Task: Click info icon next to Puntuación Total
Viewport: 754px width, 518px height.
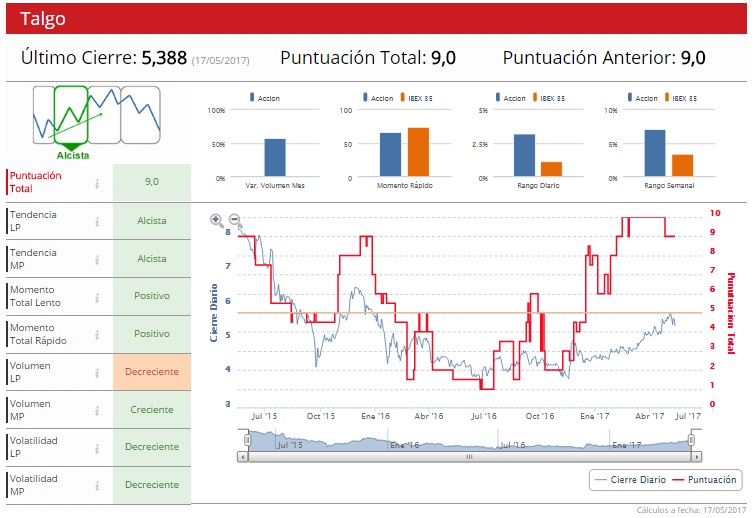Action: click(x=97, y=183)
